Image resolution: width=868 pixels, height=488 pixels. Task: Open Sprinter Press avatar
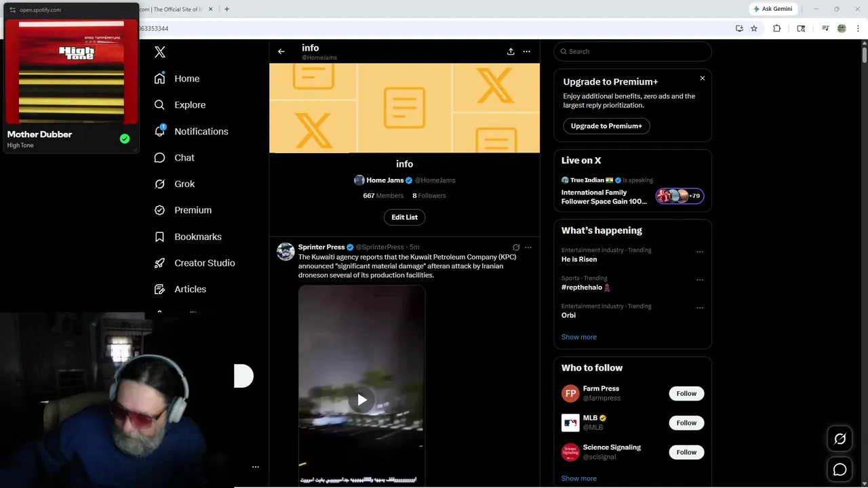pos(285,251)
